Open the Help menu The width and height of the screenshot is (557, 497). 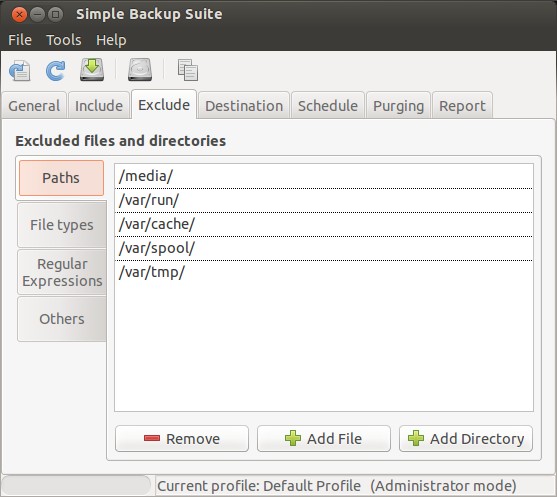(x=111, y=40)
